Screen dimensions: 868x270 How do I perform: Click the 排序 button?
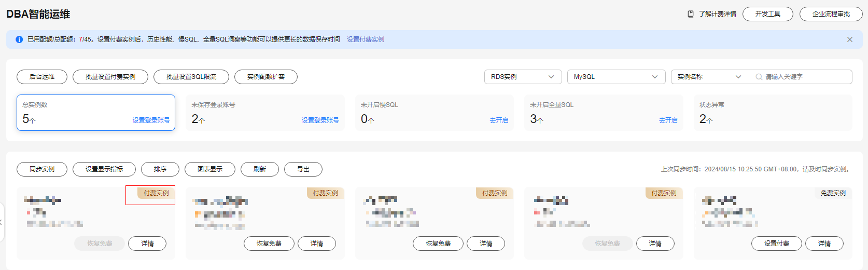160,169
